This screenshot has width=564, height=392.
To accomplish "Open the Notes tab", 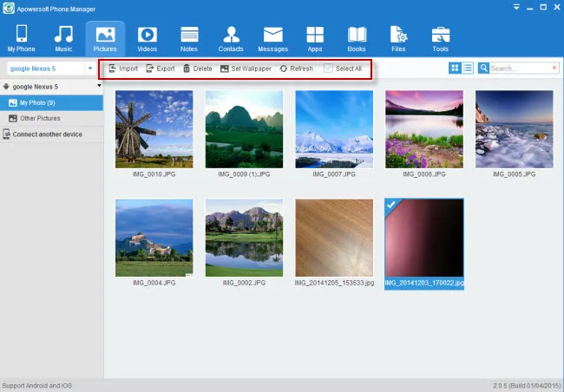I will 189,39.
